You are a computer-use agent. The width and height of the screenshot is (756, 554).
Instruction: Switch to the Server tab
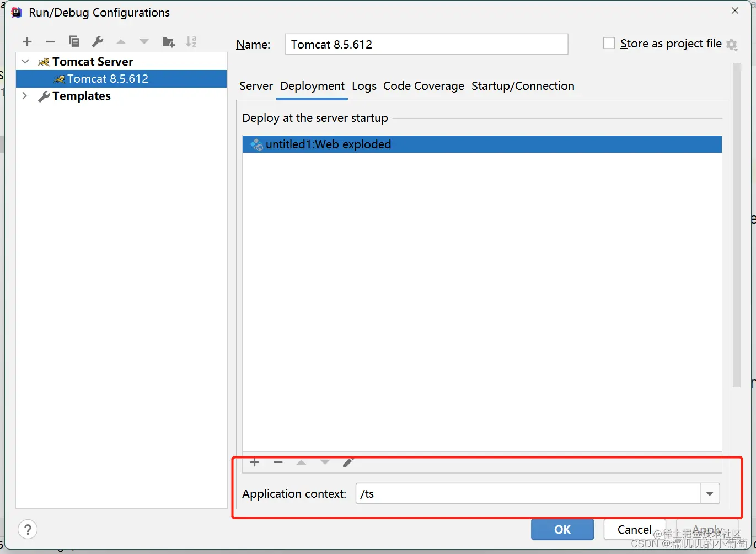[x=256, y=86]
